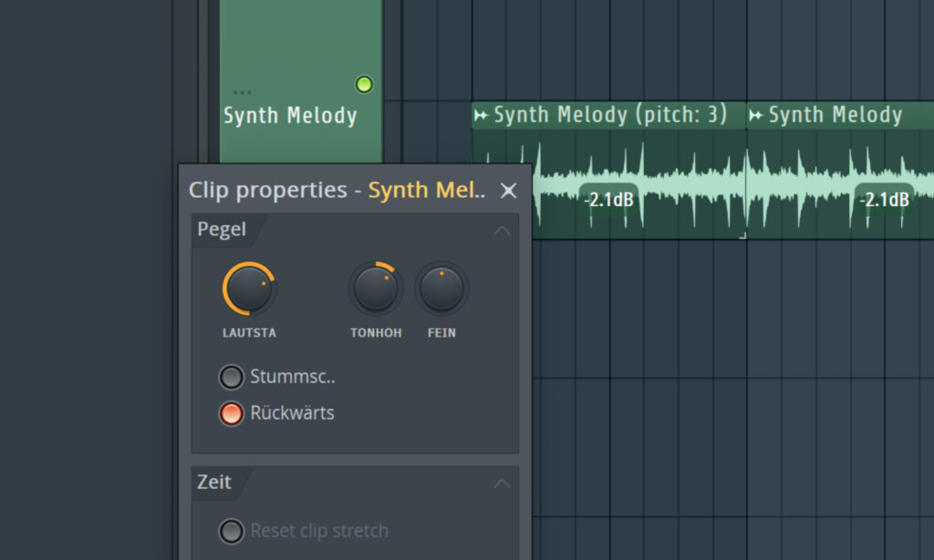Collapse the Pegel section
The image size is (934, 560).
pos(502,231)
